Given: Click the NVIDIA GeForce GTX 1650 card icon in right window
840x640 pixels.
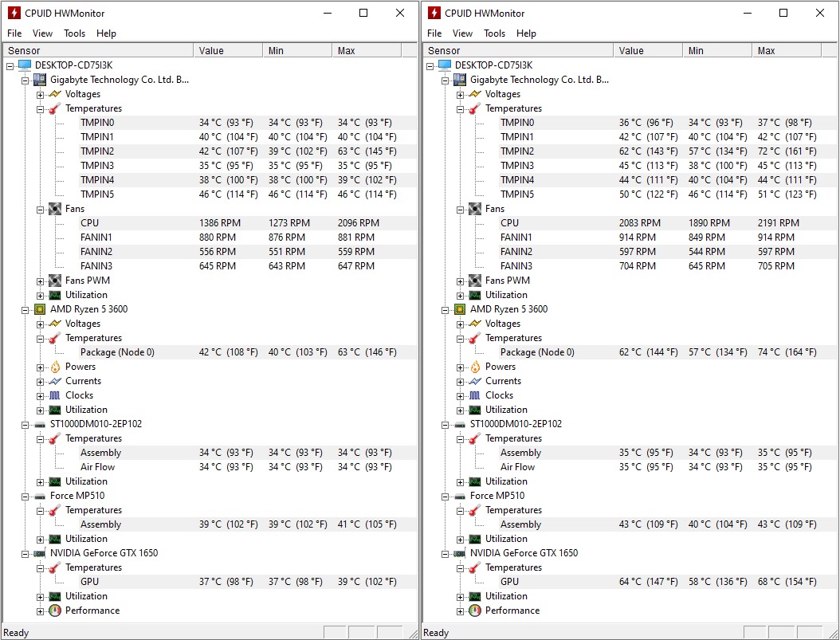Looking at the screenshot, I should tap(460, 553).
